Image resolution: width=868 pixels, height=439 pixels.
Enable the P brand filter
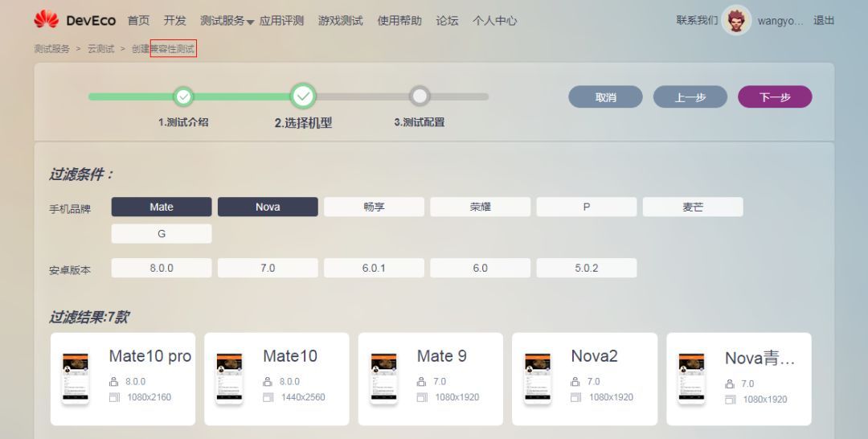click(587, 207)
